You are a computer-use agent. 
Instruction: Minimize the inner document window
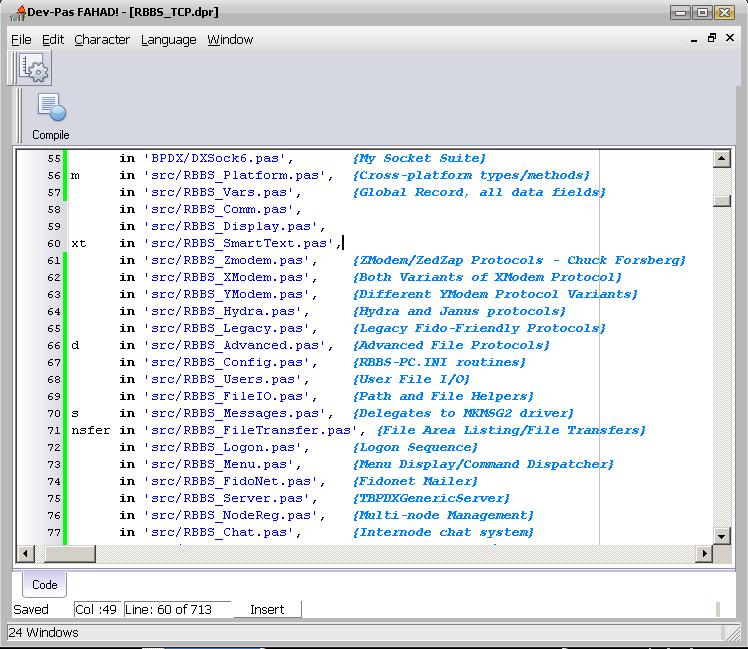click(x=693, y=38)
